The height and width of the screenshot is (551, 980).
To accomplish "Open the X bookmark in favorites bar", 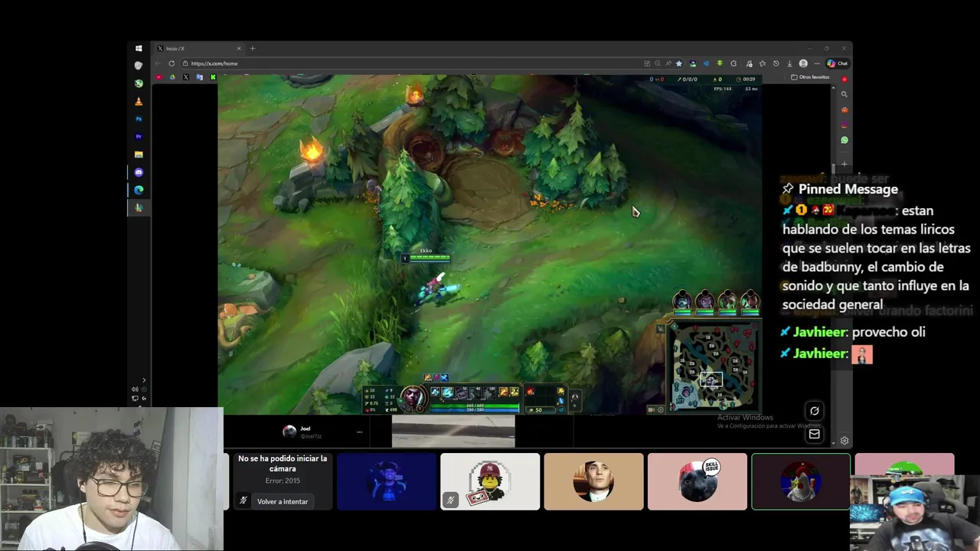I will pos(186,77).
